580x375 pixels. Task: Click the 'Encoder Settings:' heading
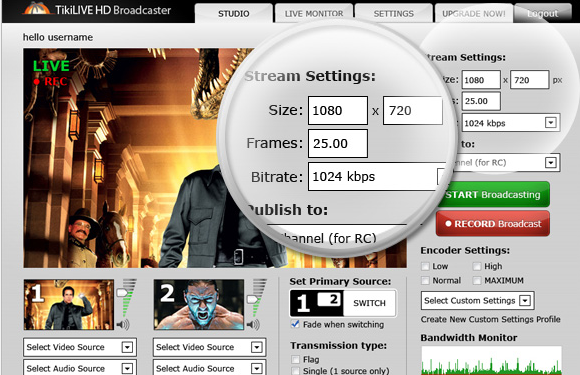pyautogui.click(x=465, y=250)
